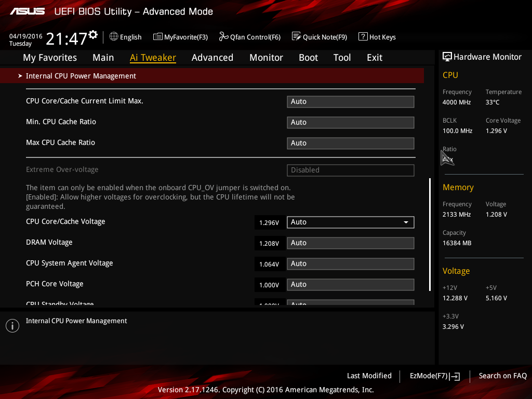The width and height of the screenshot is (532, 399).
Task: Open CPU Core/Cache Voltage dropdown arrow
Action: (406, 222)
